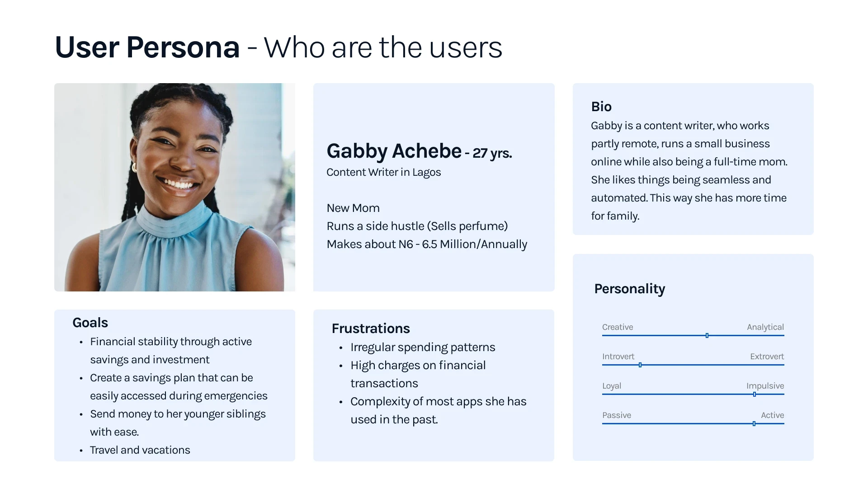Click the "Content Writer in Lagos" subtitle
The width and height of the screenshot is (868, 488).
click(x=383, y=172)
